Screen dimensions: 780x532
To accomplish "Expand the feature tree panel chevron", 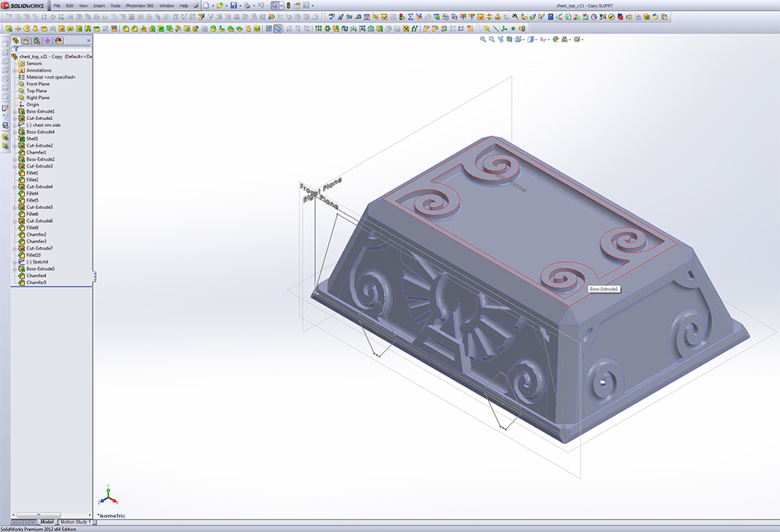I will 89,41.
